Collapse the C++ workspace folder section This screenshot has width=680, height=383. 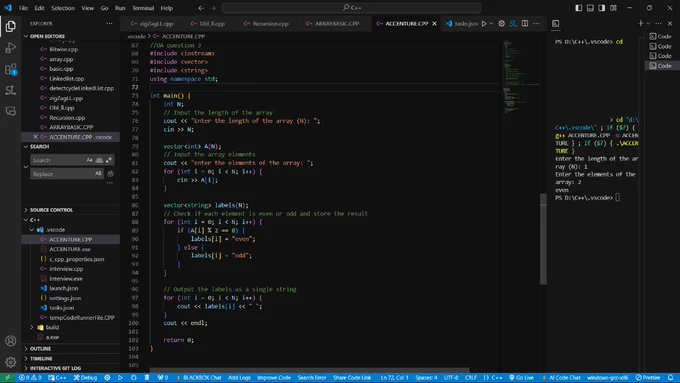[x=35, y=220]
